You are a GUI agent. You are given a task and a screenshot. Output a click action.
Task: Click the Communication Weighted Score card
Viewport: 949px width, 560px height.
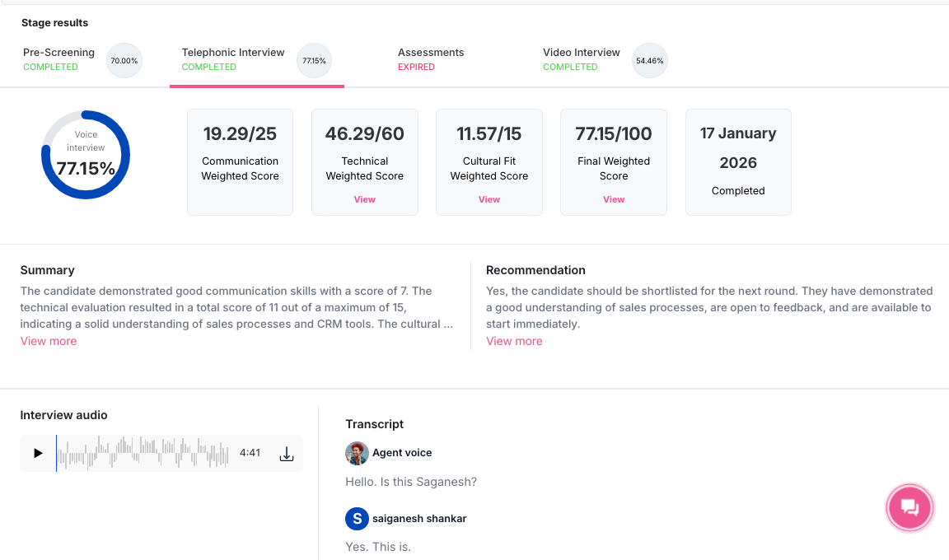click(x=240, y=161)
